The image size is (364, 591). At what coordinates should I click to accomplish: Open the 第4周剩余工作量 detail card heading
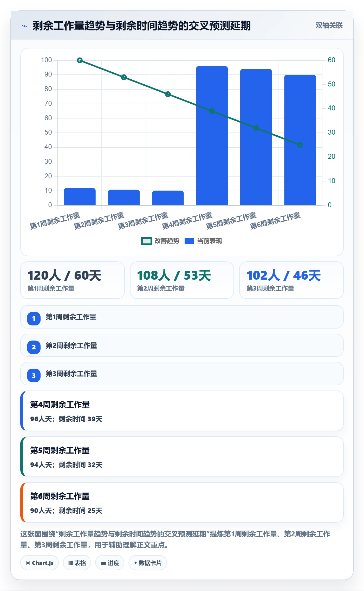(60, 405)
